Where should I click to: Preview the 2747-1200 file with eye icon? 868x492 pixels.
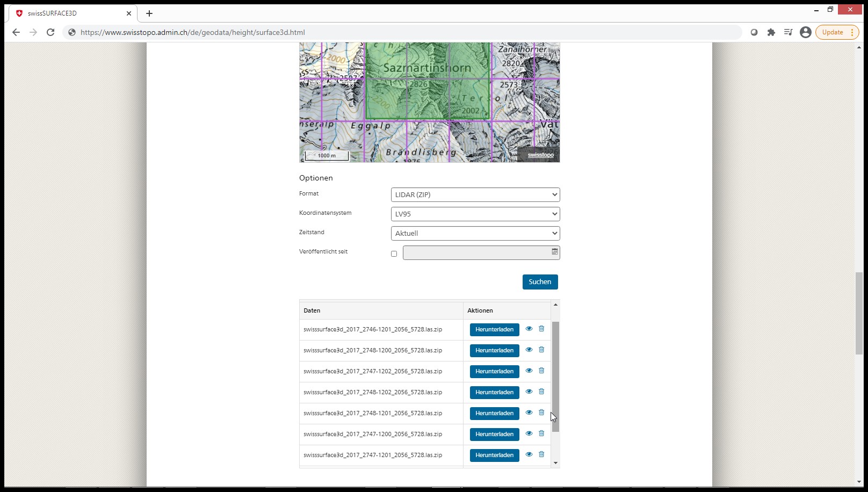(x=529, y=433)
